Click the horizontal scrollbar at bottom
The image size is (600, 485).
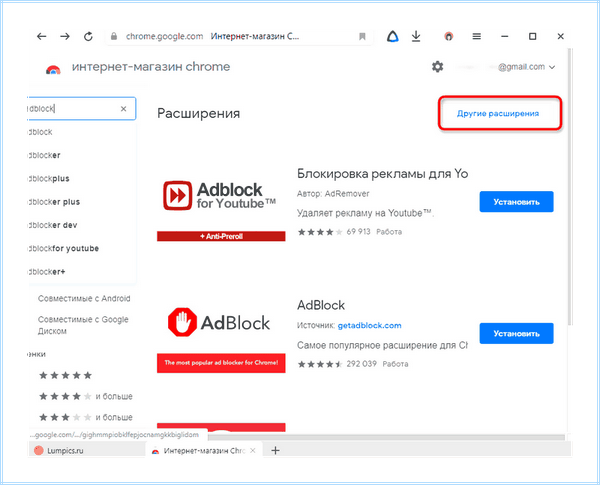(x=386, y=437)
